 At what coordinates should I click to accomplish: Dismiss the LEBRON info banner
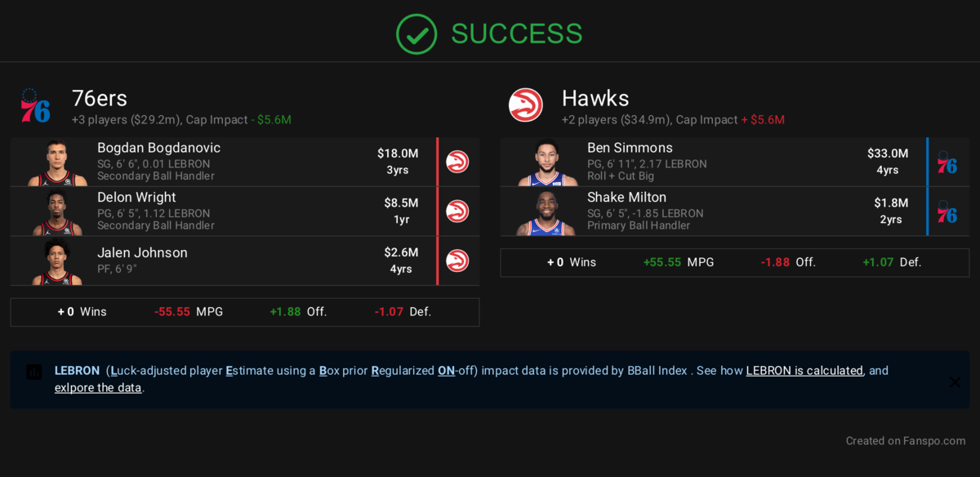pyautogui.click(x=955, y=381)
